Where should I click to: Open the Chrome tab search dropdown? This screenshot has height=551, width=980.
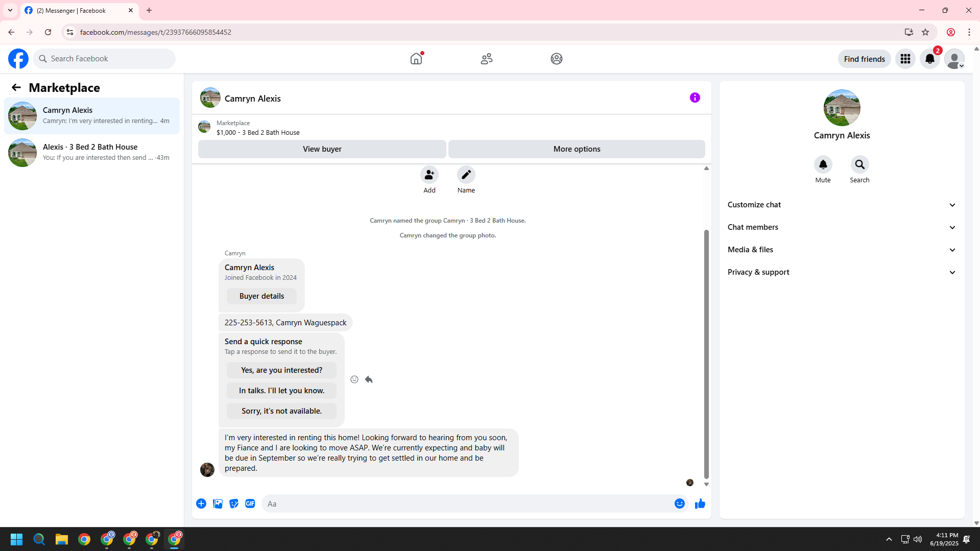[10, 10]
